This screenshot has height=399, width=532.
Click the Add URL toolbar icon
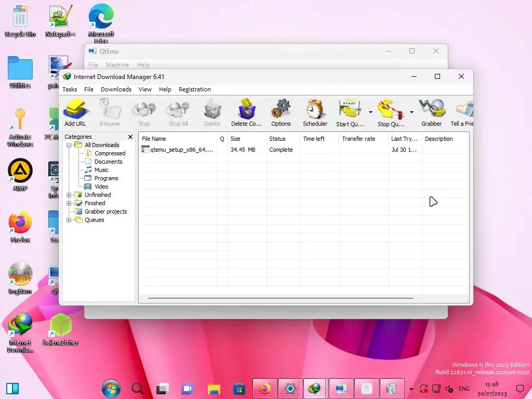coord(75,113)
